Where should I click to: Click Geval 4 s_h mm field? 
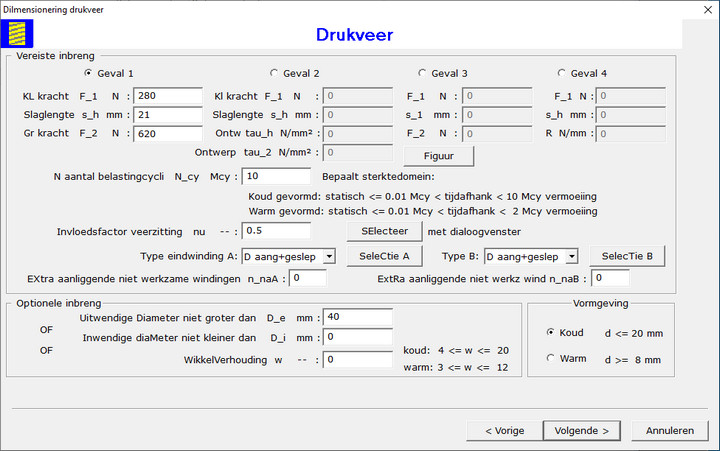tap(631, 115)
